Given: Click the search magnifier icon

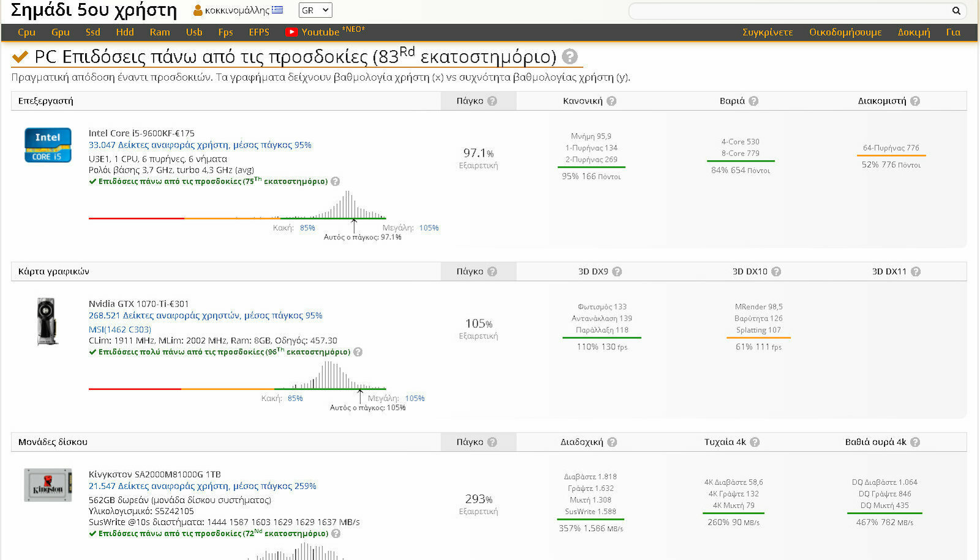Looking at the screenshot, I should (x=956, y=10).
